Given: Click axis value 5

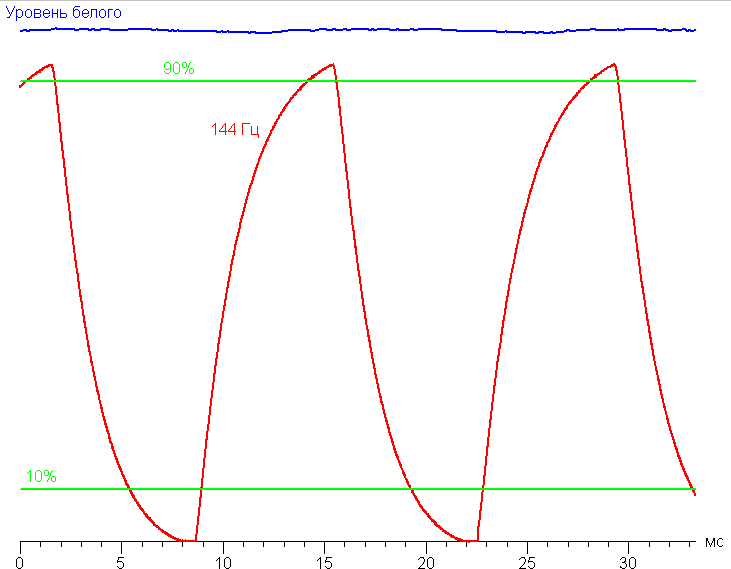Looking at the screenshot, I should click(121, 562).
